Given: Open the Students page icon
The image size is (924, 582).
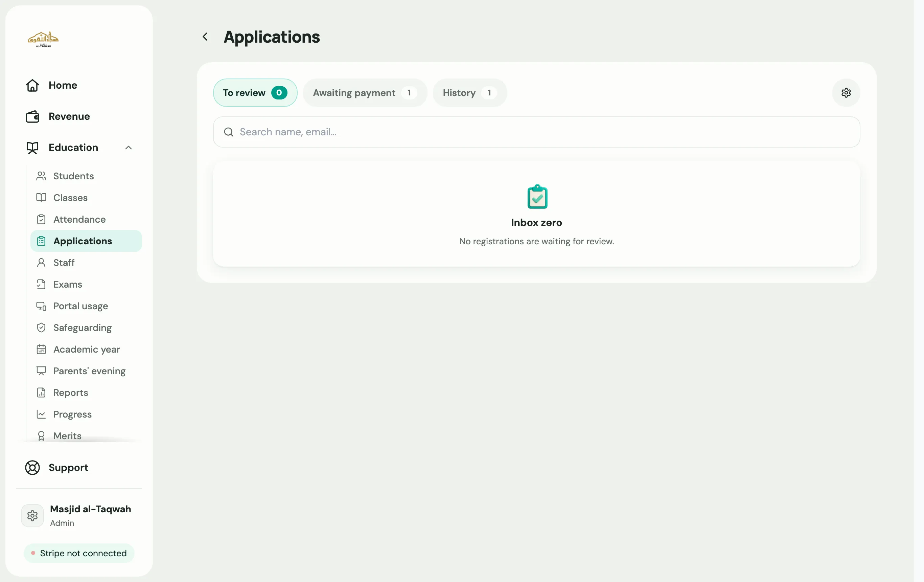Looking at the screenshot, I should (41, 176).
